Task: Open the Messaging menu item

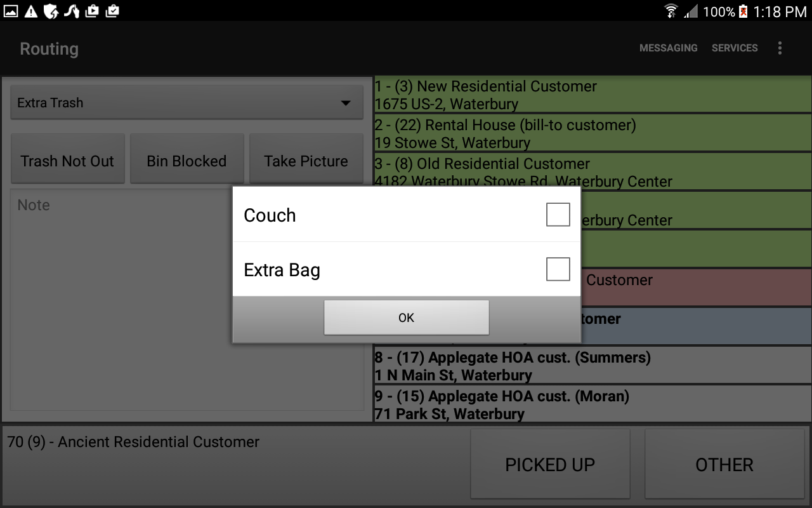Action: pyautogui.click(x=668, y=48)
